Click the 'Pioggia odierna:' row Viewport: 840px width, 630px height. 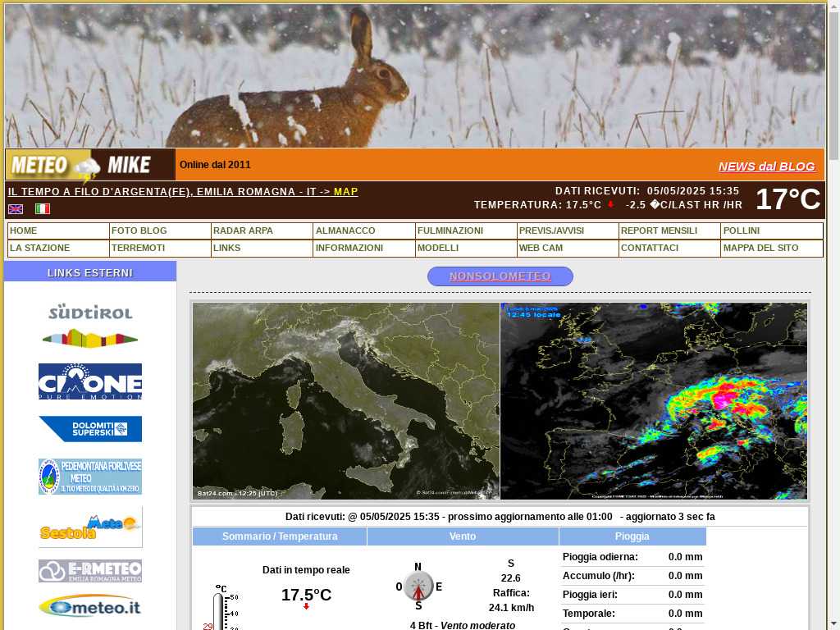[x=632, y=557]
